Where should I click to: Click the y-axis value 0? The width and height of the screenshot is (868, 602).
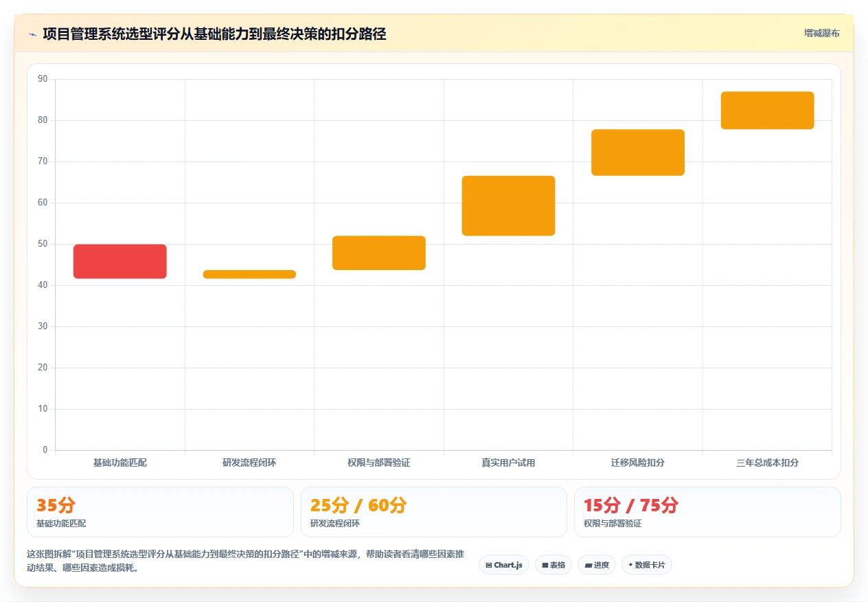pos(45,450)
